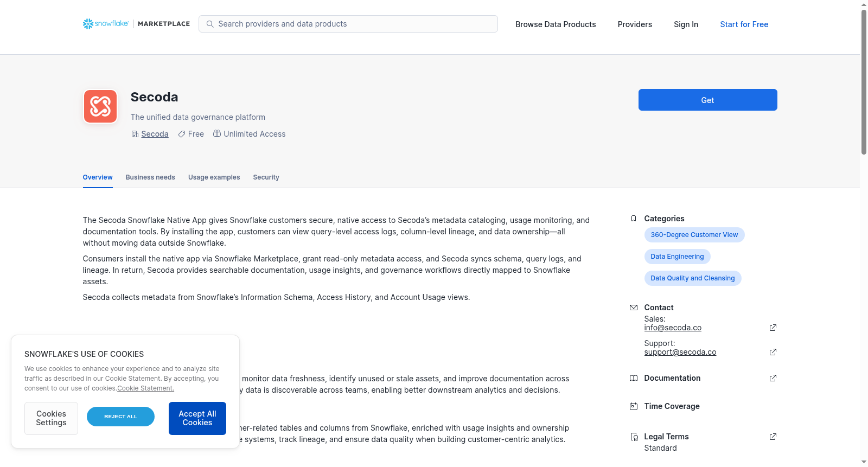Select the 360-Degree Customer View category
Viewport: 868px width, 467px height.
pyautogui.click(x=694, y=235)
